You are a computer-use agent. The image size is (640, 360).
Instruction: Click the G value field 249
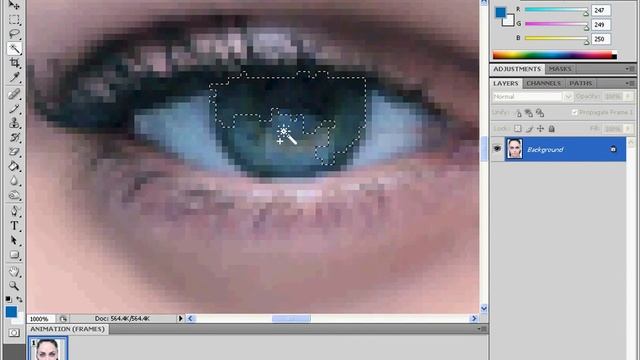point(601,24)
